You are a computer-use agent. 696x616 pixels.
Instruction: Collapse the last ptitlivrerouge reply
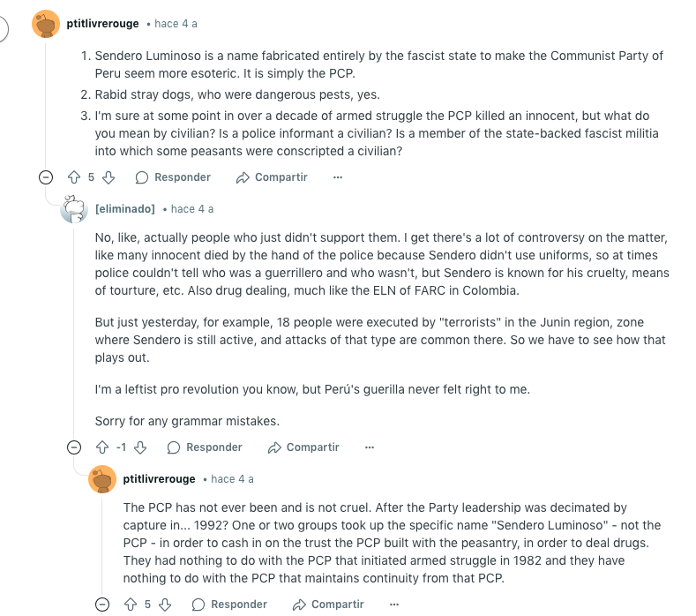pos(102,605)
